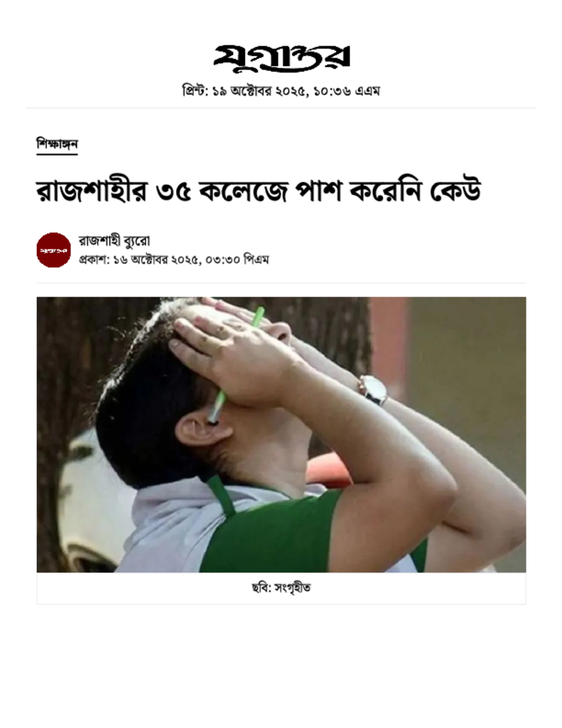
Task: Open the শিক্ষাঙ্গন category link
Action: (57, 144)
